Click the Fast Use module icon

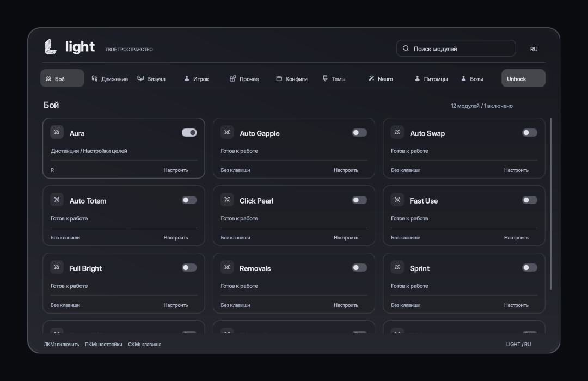click(397, 200)
